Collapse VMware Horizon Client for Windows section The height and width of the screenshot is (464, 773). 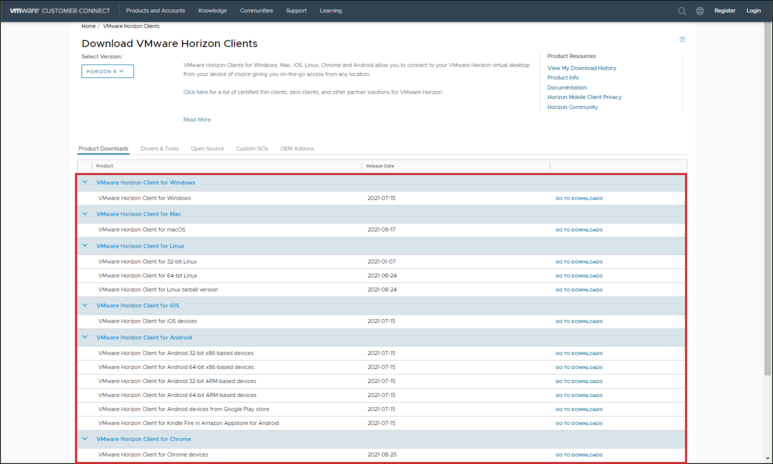point(85,182)
